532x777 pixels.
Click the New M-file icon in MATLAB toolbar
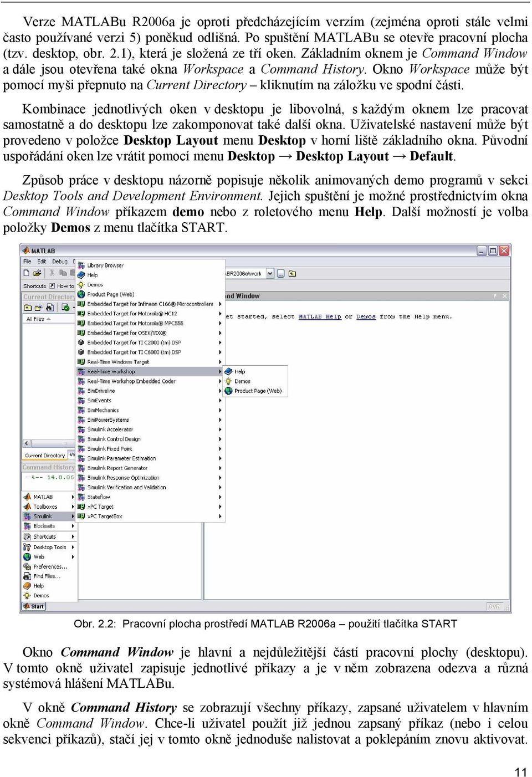click(x=27, y=273)
